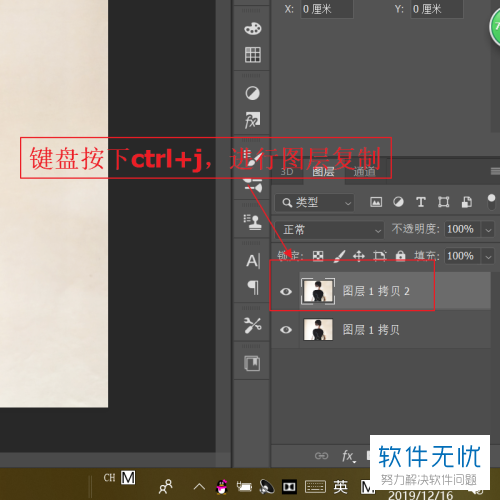Viewport: 500px width, 500px height.
Task: Open the Paragraph panel icon
Action: pos(253,287)
